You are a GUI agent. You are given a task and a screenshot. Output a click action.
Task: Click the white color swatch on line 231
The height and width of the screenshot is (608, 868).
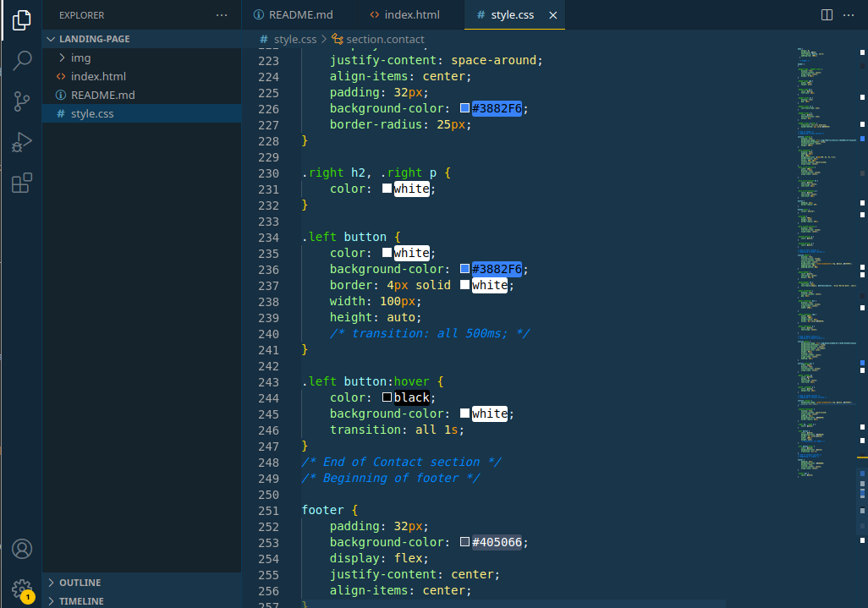point(387,188)
